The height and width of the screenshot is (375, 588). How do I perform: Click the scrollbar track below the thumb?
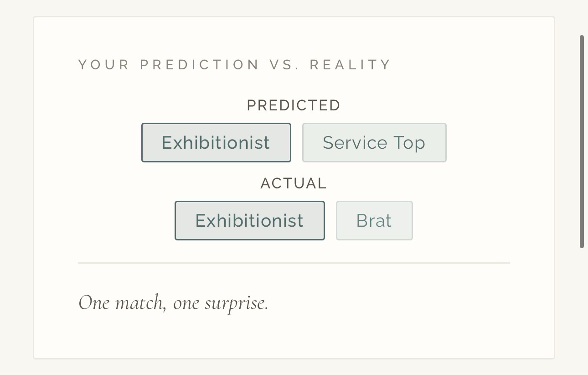[582, 310]
